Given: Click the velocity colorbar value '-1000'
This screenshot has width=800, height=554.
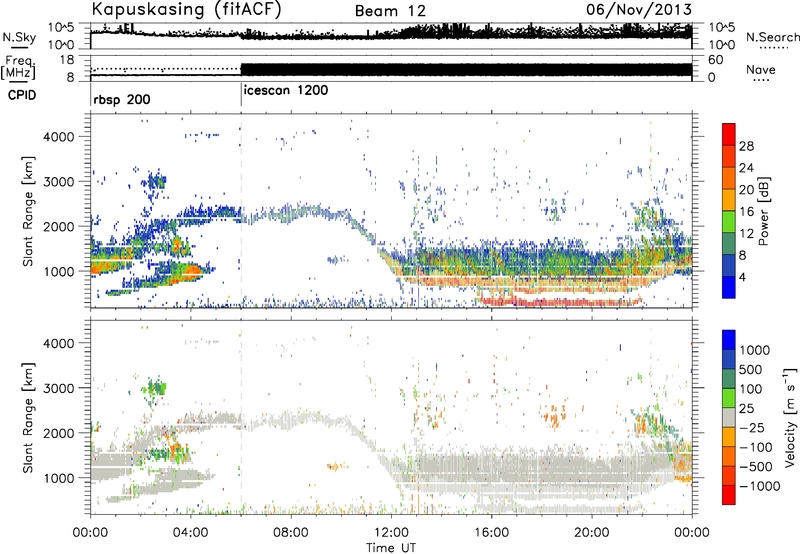Looking at the screenshot, I should [759, 486].
